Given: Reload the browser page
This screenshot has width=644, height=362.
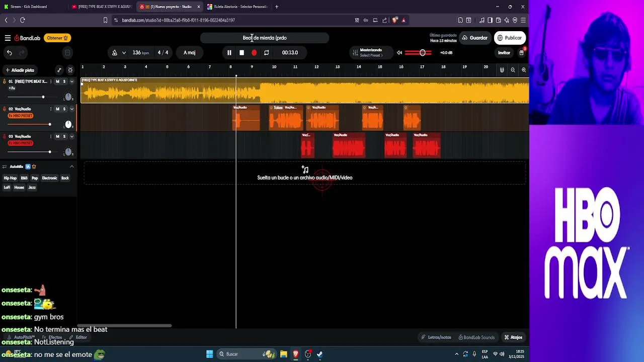Looking at the screenshot, I should (x=23, y=20).
